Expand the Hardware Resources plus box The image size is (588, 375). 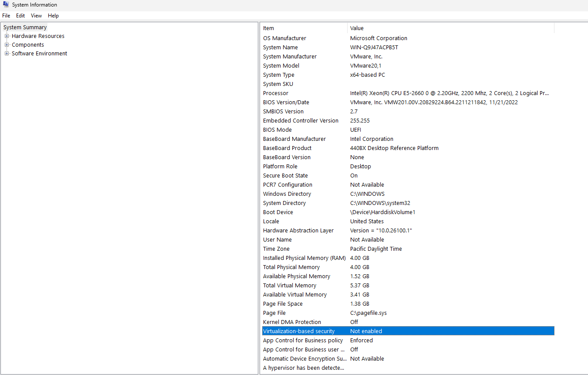tap(7, 36)
